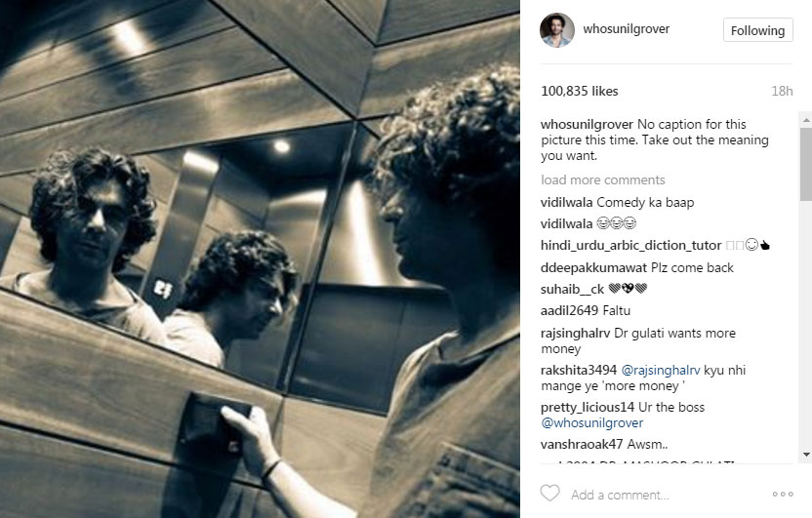The image size is (812, 518).
Task: Click the comments scrollbar up arrow
Action: tap(806, 120)
